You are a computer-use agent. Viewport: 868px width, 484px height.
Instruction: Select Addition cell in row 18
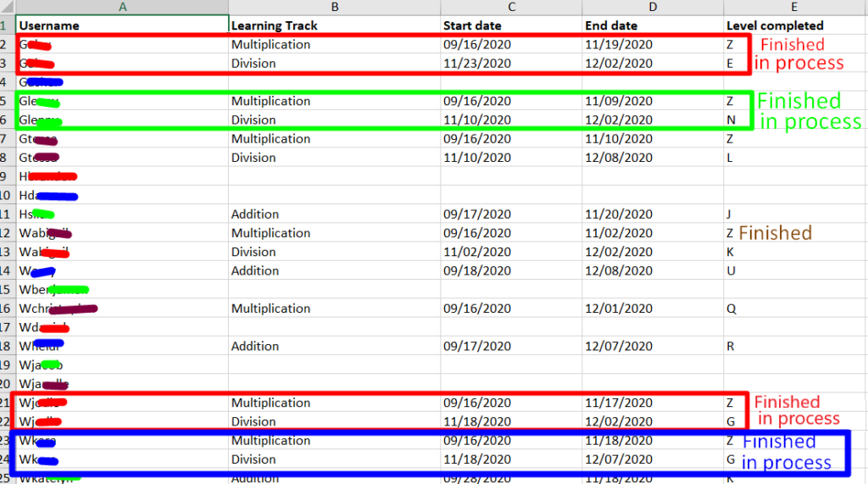pyautogui.click(x=334, y=346)
